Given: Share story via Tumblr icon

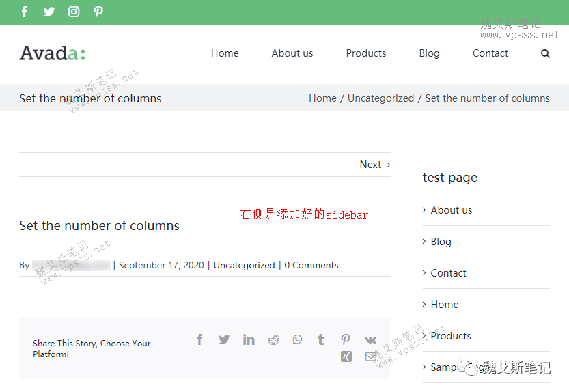Looking at the screenshot, I should pos(321,339).
